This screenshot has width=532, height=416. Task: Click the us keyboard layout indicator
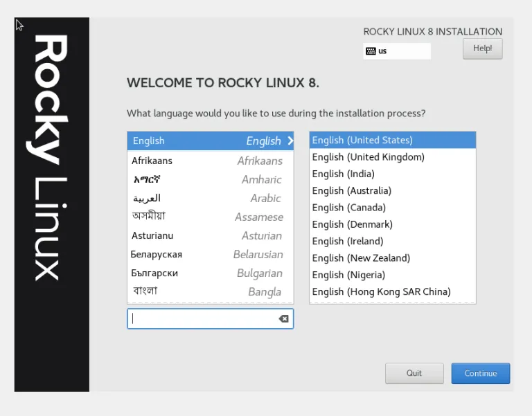(x=397, y=51)
